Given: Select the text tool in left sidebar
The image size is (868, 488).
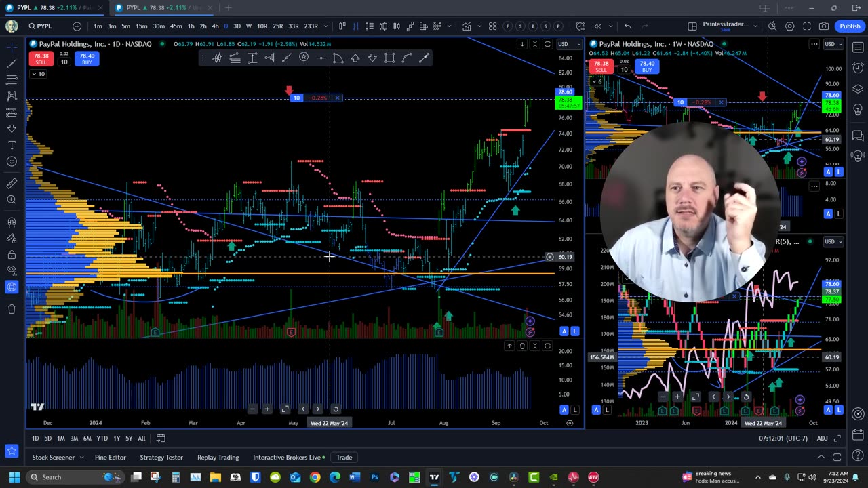Looking at the screenshot, I should click(12, 145).
